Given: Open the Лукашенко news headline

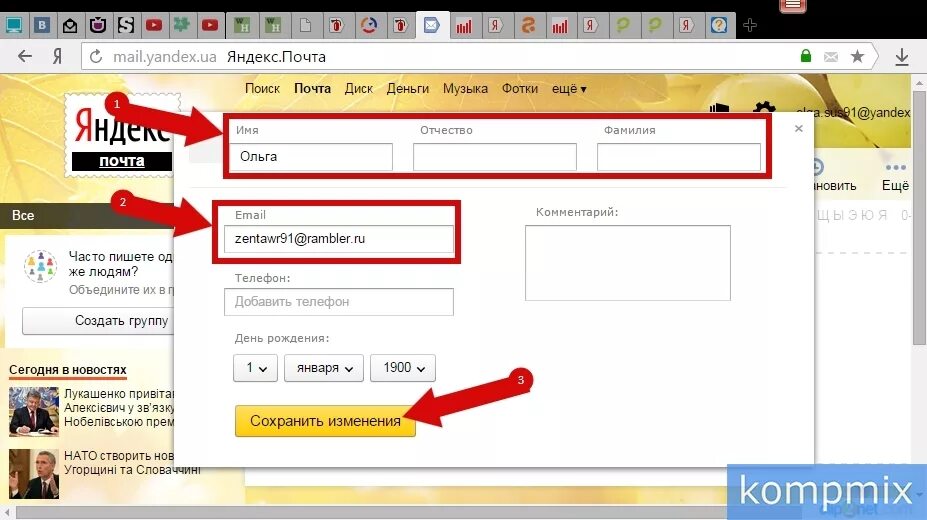Looking at the screenshot, I should point(119,408).
